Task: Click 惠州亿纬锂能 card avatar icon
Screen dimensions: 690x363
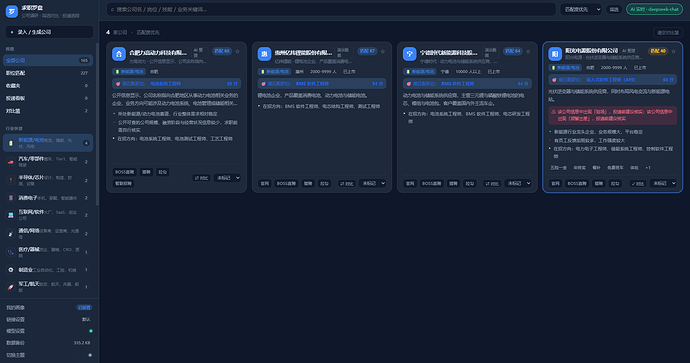Action: (264, 54)
